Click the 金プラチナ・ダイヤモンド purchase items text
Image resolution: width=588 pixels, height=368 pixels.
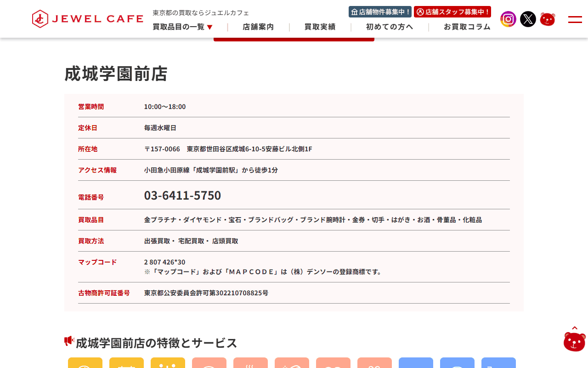click(313, 220)
